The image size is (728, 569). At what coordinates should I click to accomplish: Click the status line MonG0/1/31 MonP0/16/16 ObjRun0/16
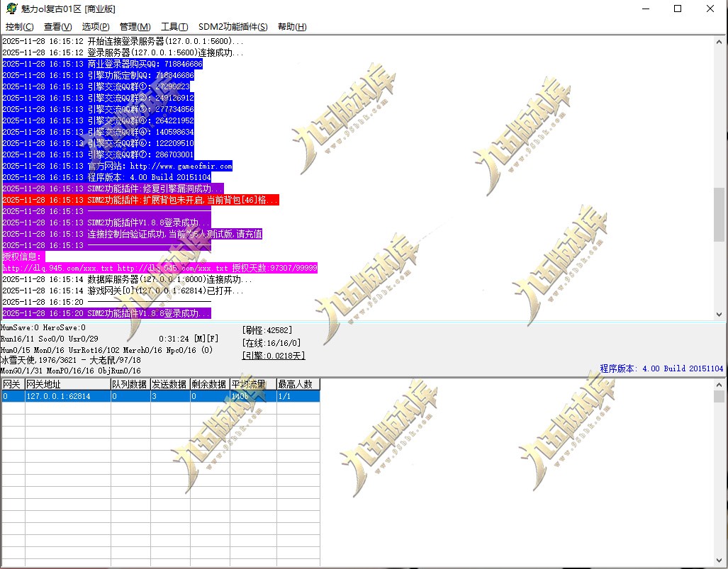coord(71,371)
